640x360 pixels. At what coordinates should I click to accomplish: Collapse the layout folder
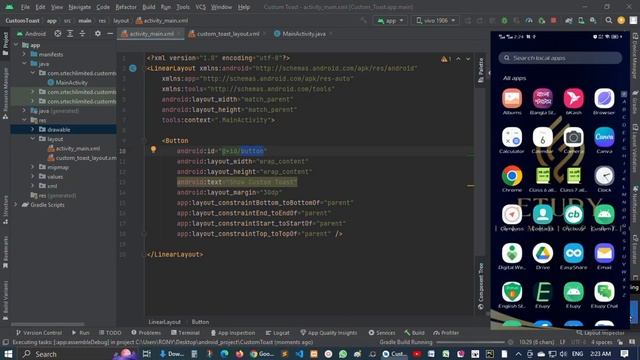[33, 139]
